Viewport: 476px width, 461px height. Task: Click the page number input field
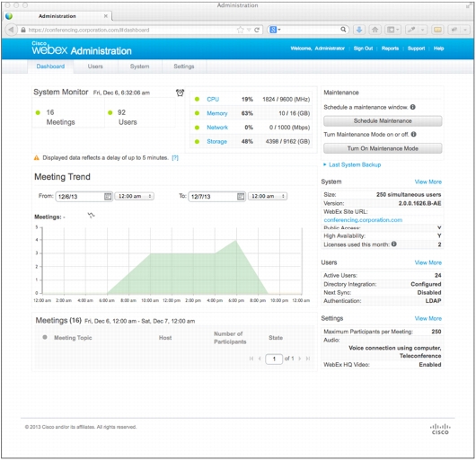pos(274,359)
